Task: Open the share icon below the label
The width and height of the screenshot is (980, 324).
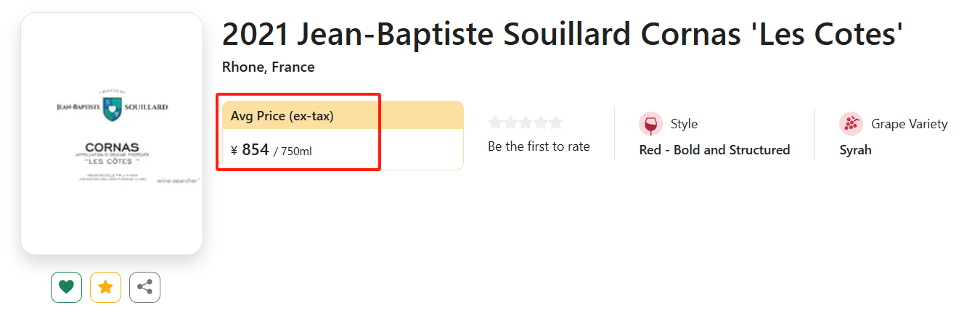Action: (x=144, y=287)
